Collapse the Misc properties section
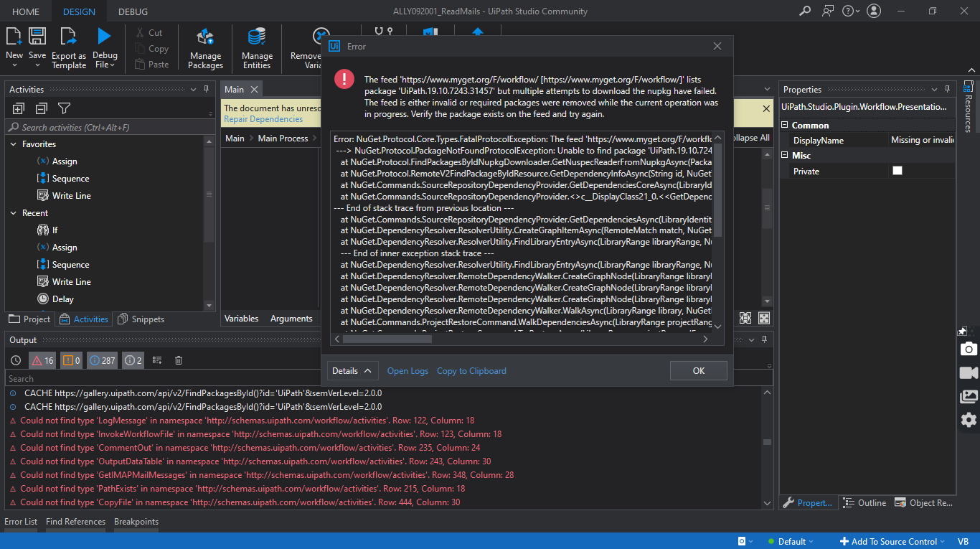Viewport: 980px width, 549px height. tap(786, 156)
